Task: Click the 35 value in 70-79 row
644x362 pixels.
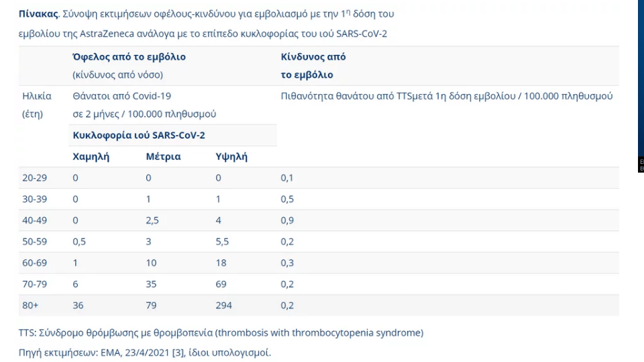Action: click(151, 284)
